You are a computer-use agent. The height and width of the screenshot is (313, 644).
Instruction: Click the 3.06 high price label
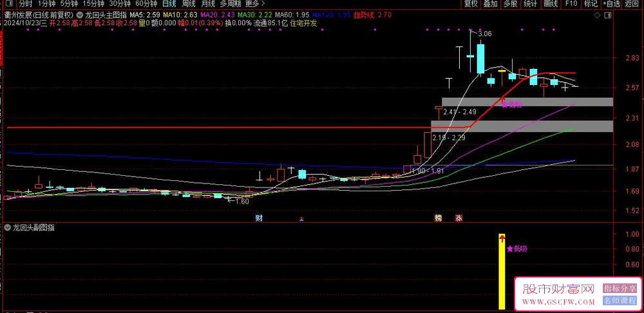coord(485,33)
